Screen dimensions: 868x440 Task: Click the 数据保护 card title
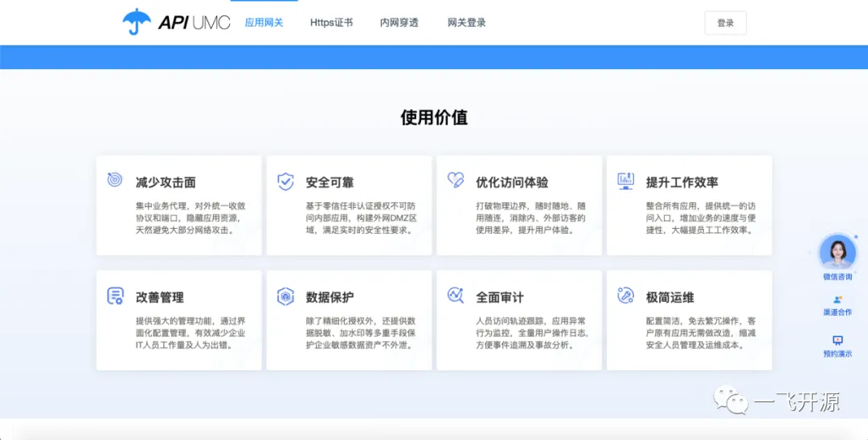[330, 297]
